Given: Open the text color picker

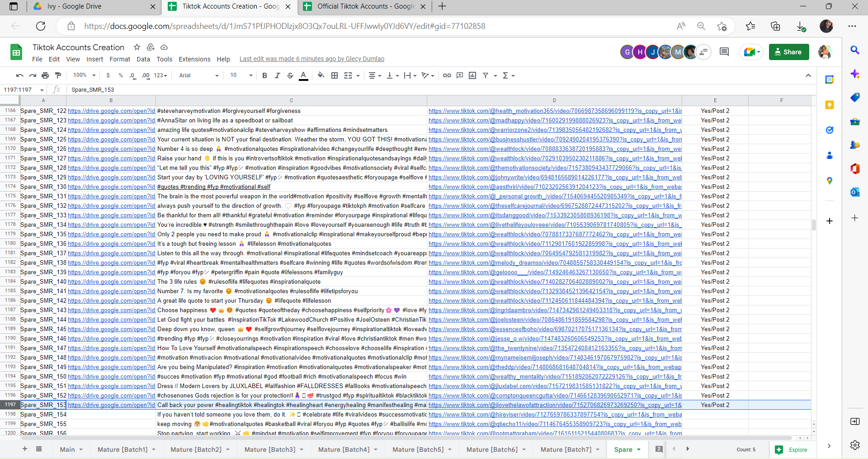Looking at the screenshot, I should coord(303,75).
